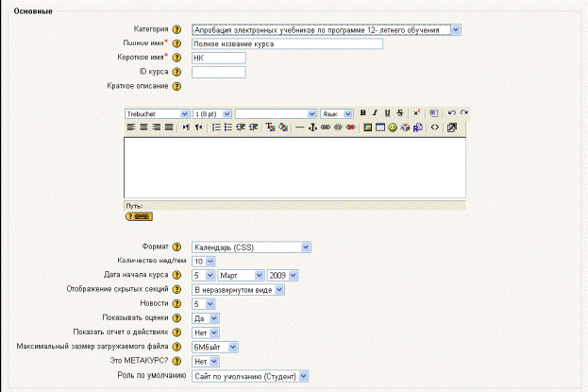Enlarge the editor to fullscreen
The height and width of the screenshot is (392, 588).
[451, 127]
